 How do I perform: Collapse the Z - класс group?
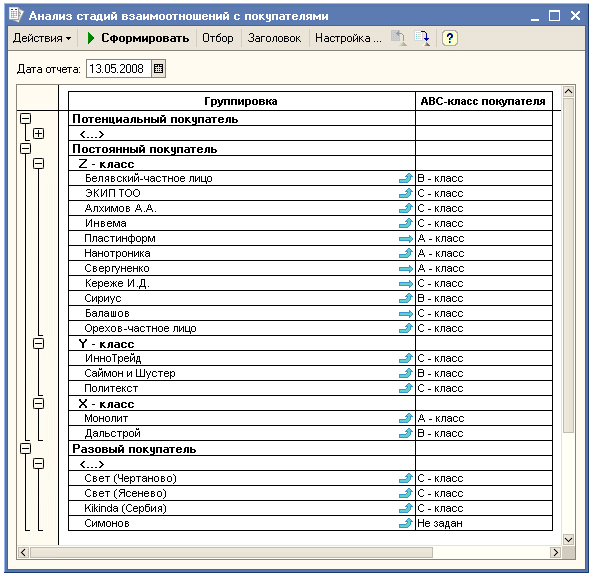tap(39, 163)
